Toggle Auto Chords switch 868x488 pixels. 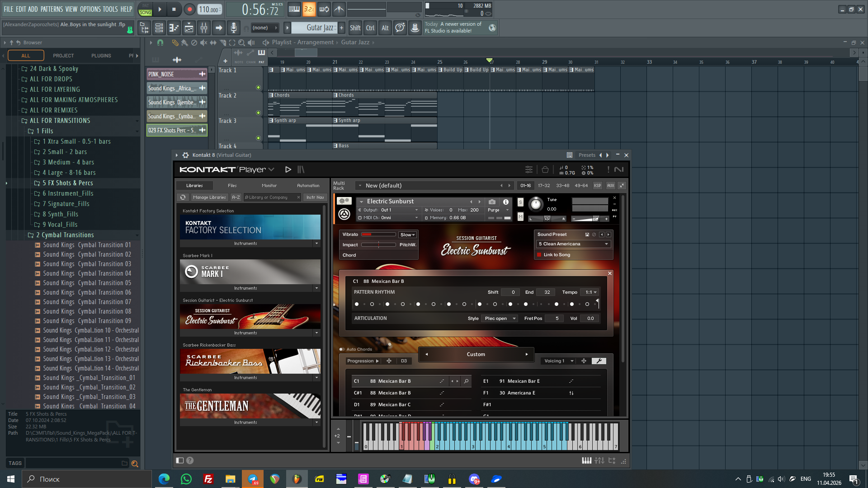coord(342,349)
